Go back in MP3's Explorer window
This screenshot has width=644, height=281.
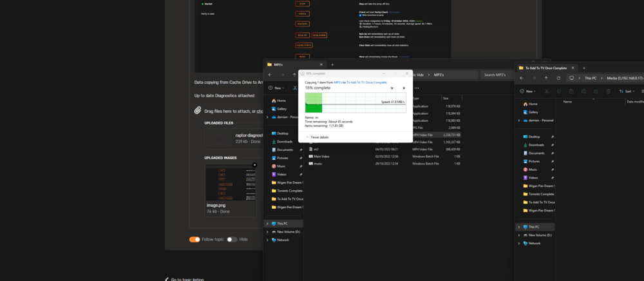pyautogui.click(x=270, y=75)
